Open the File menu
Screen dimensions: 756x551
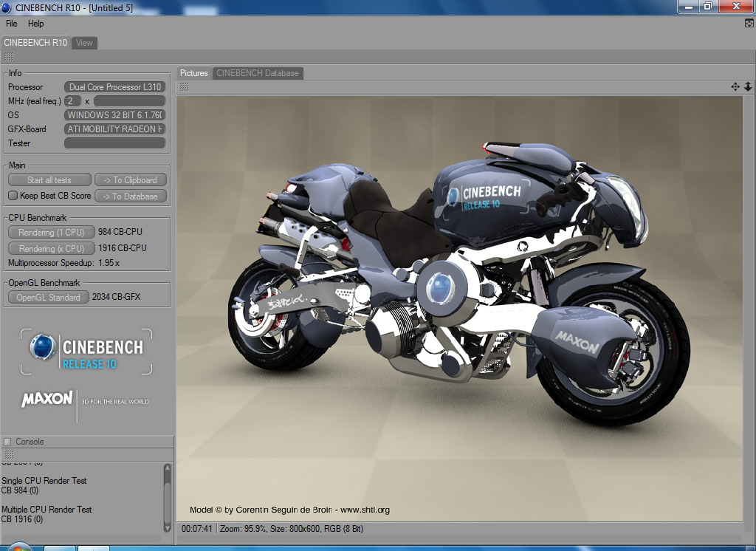coord(12,24)
